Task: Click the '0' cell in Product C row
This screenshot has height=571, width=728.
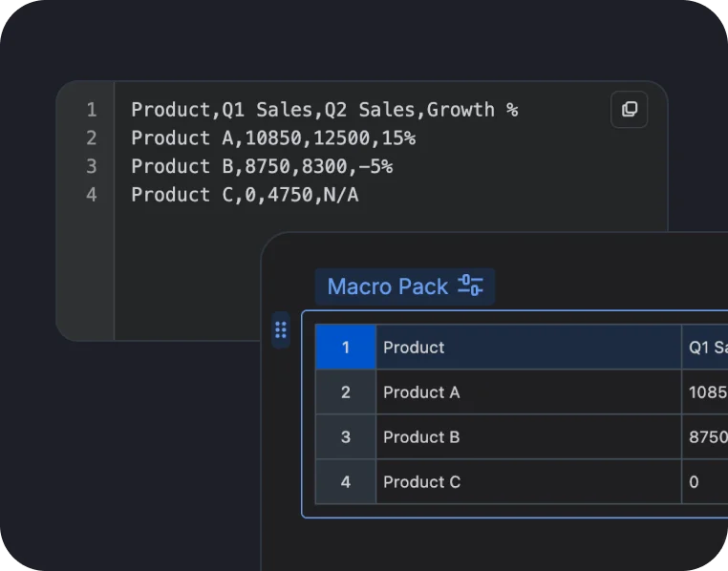Action: tap(705, 481)
